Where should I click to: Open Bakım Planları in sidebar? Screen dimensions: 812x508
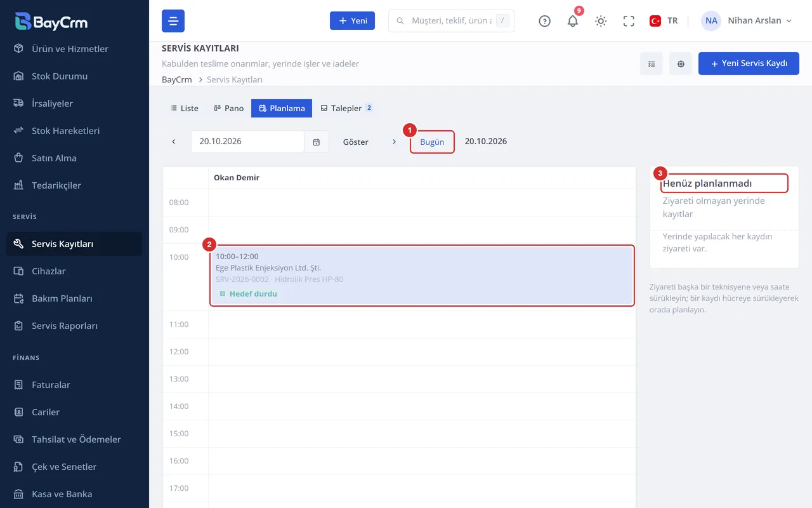74,298
